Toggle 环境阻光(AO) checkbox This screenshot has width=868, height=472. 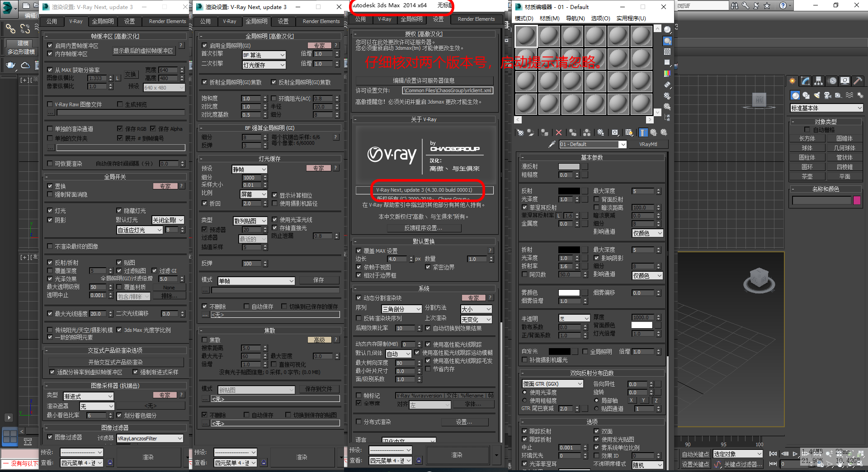[274, 98]
